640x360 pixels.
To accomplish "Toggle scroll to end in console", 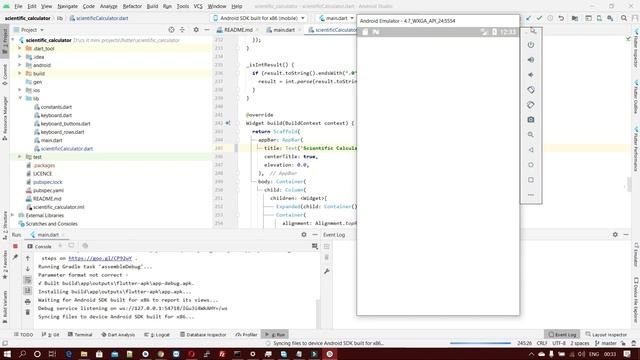I will pos(28,291).
